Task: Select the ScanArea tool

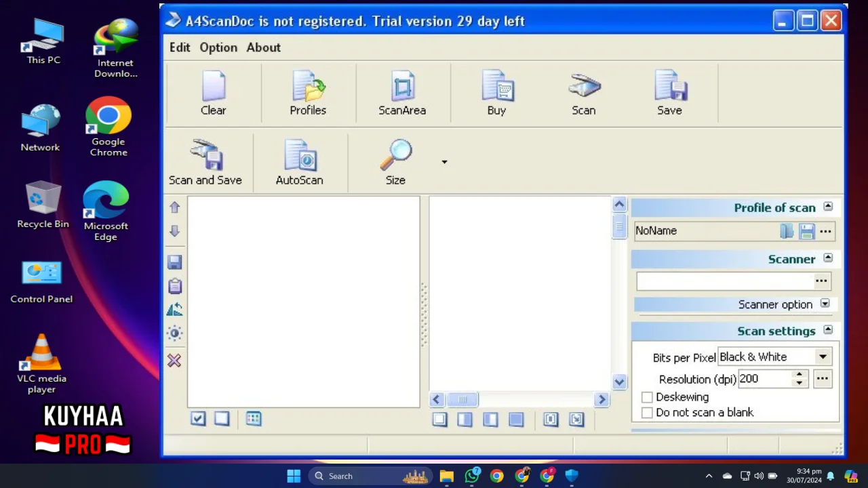Action: point(402,93)
